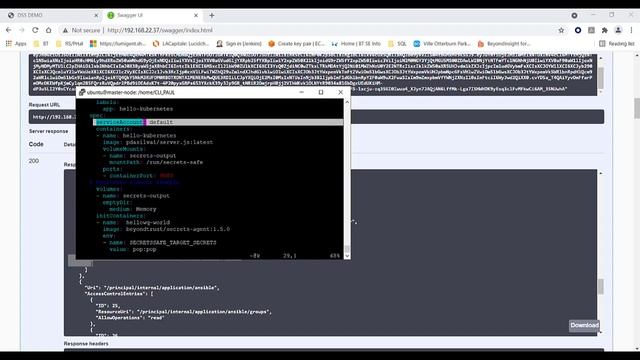Open the Sign in Jenkins bookmark
The width and height of the screenshot is (640, 360).
coord(239,44)
